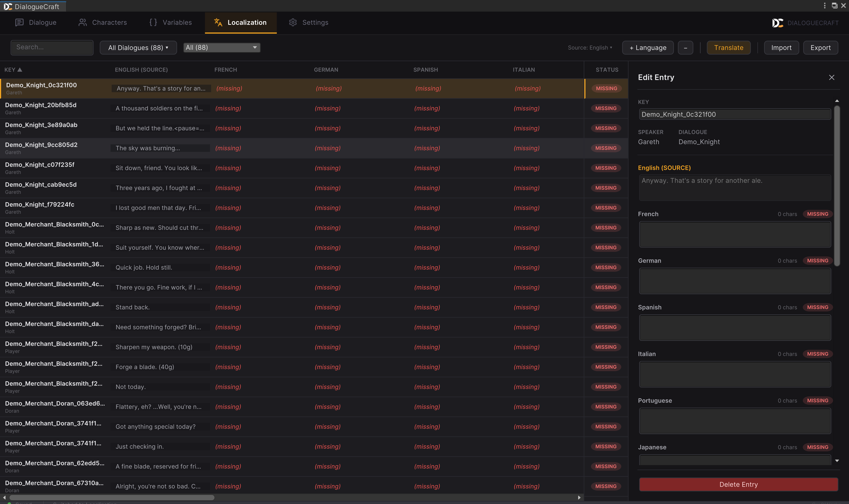Viewport: 849px width, 504px height.
Task: Click the 'Sharpen my weapon. (10g)' cell
Action: pyautogui.click(x=160, y=347)
